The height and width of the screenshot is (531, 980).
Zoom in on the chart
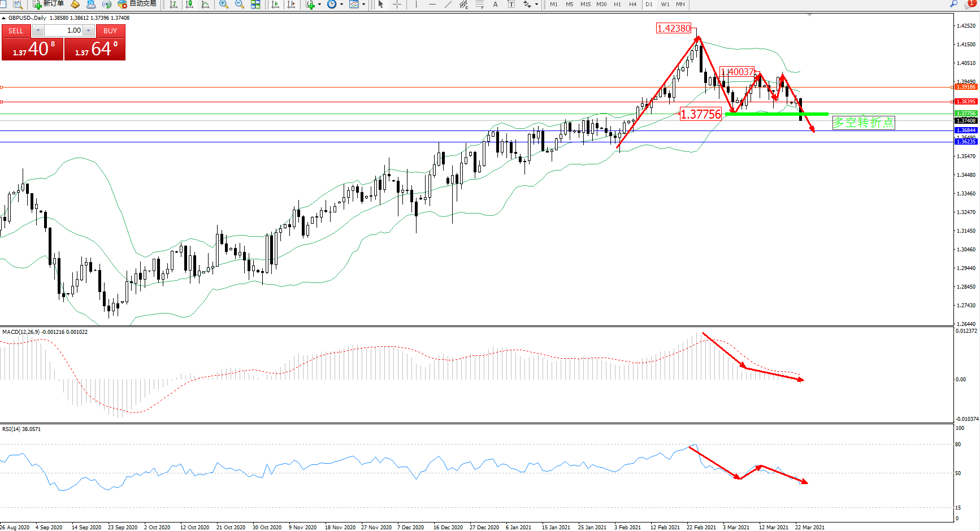(x=224, y=5)
